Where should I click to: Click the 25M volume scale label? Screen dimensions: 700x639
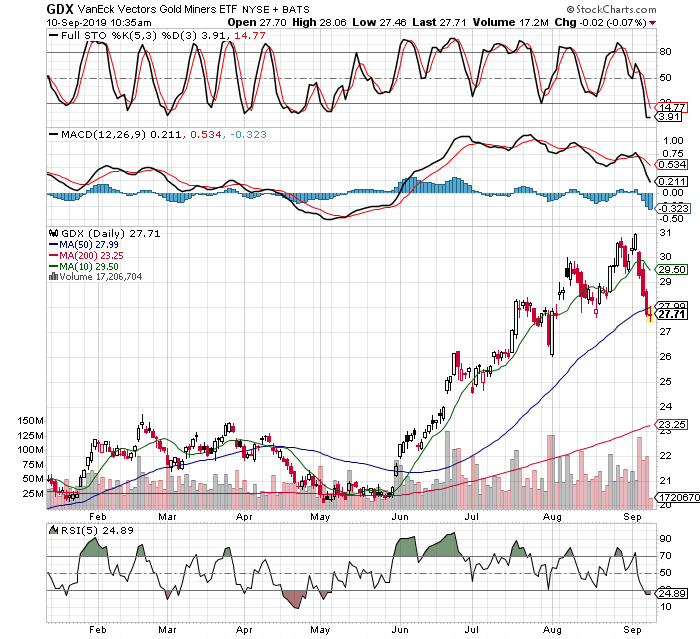click(x=33, y=494)
